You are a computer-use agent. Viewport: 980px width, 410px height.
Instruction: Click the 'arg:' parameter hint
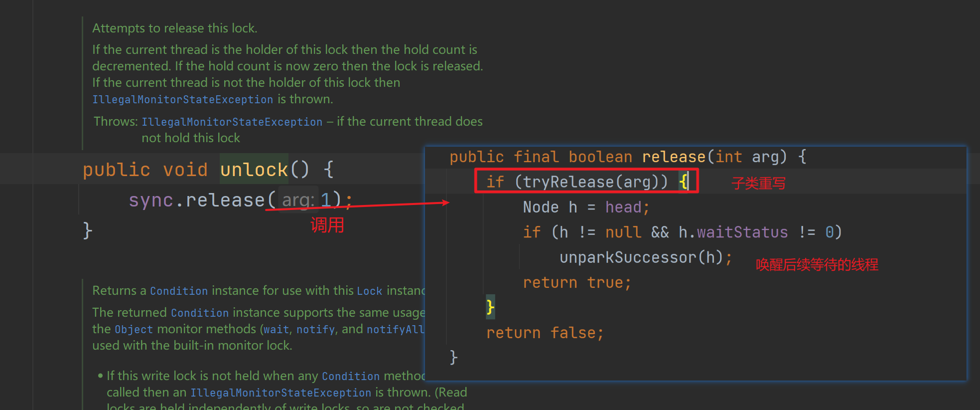pyautogui.click(x=298, y=200)
